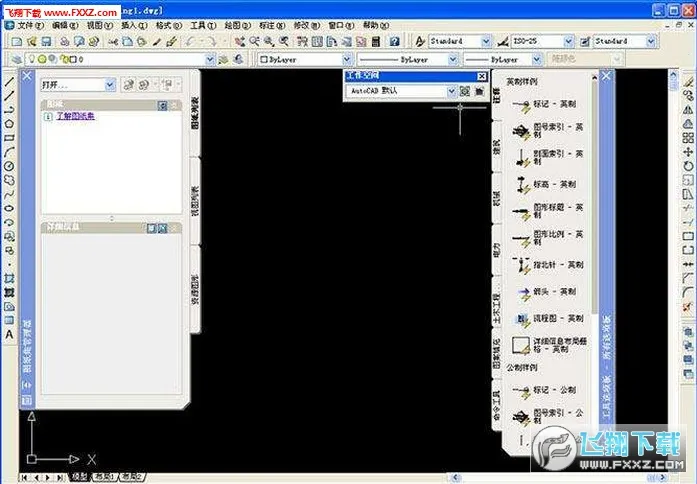Viewport: 697px width, 484px height.
Task: Click the Match Properties brush icon
Action: (x=172, y=42)
